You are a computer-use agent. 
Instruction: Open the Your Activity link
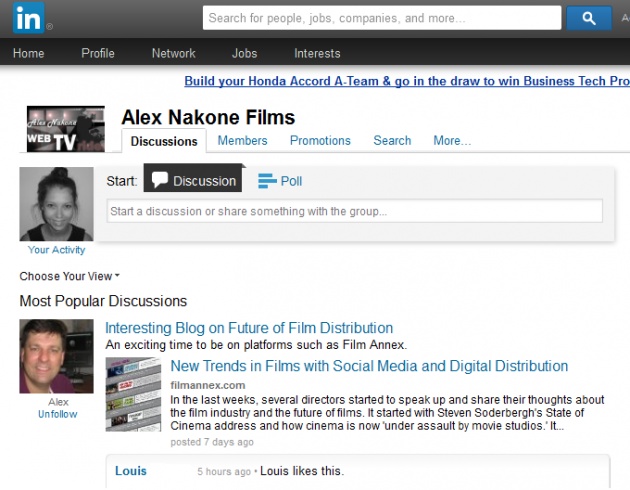click(x=56, y=250)
